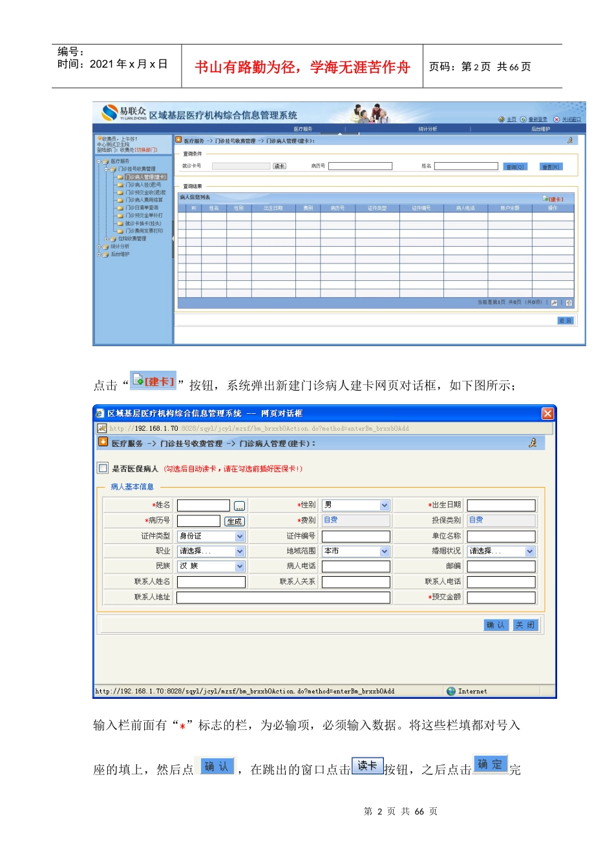The height and width of the screenshot is (868, 614).
Task: Click the 生成 button beside 病历号 in the dialog
Action: (235, 521)
